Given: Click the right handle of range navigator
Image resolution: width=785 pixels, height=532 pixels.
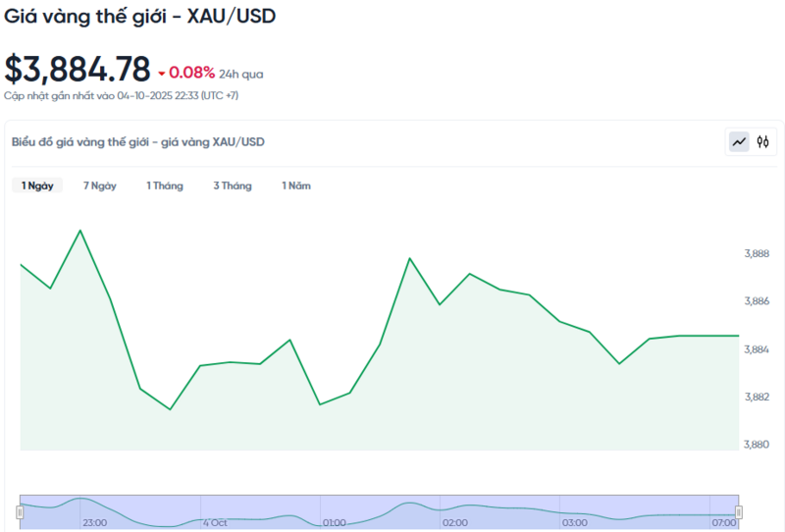Looking at the screenshot, I should pyautogui.click(x=739, y=511).
